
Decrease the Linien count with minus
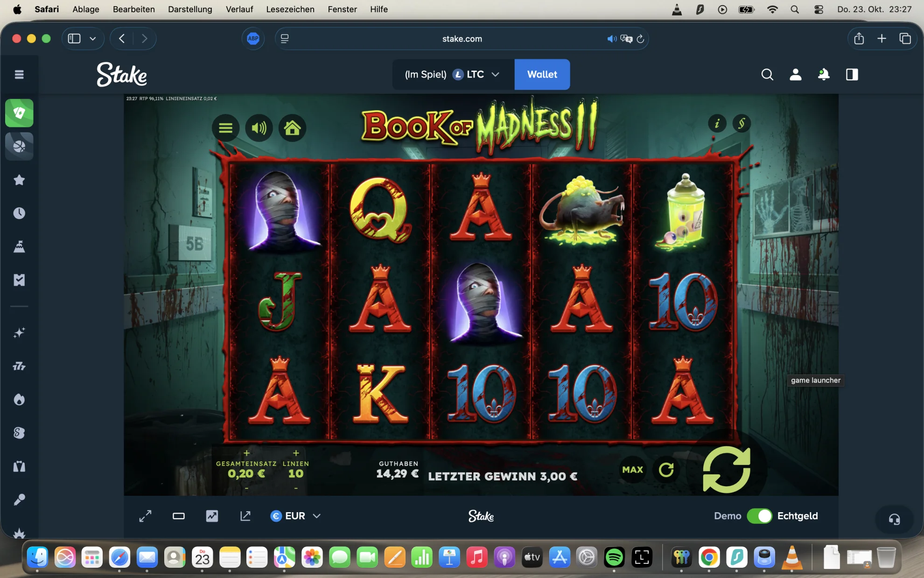click(x=296, y=488)
